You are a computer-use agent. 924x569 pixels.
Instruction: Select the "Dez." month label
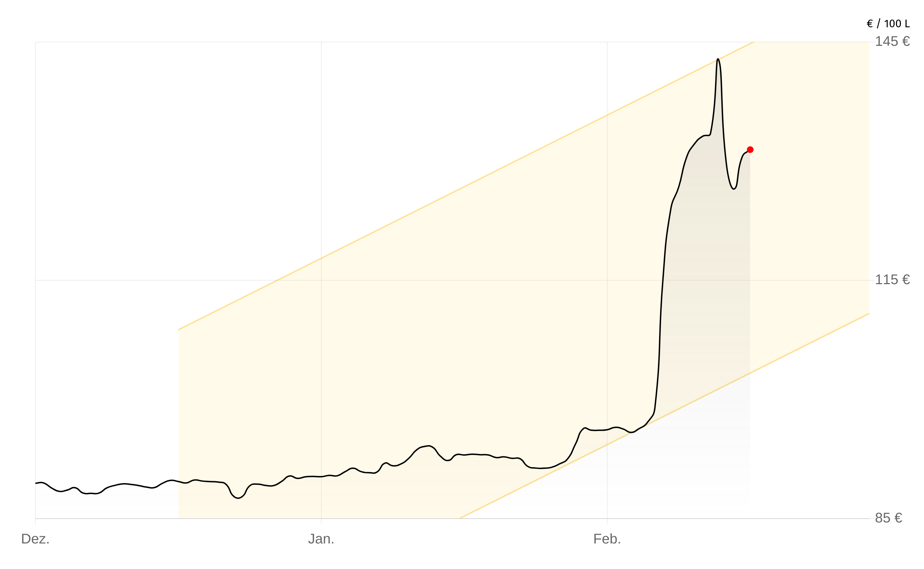coord(35,539)
